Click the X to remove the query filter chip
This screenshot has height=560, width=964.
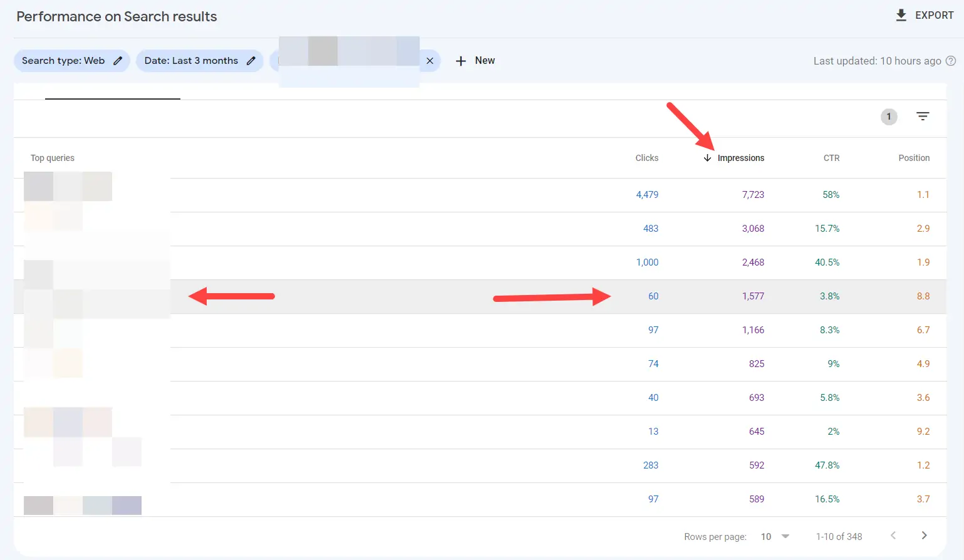[430, 61]
